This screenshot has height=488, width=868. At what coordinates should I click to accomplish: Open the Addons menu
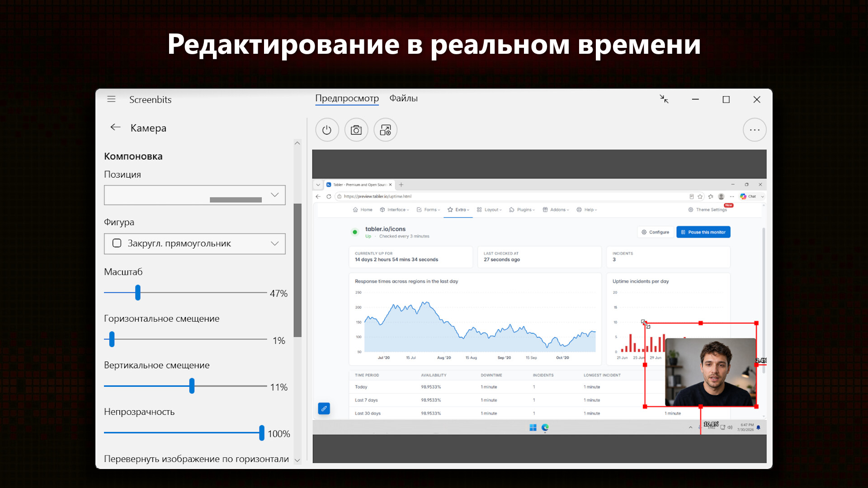click(x=556, y=210)
